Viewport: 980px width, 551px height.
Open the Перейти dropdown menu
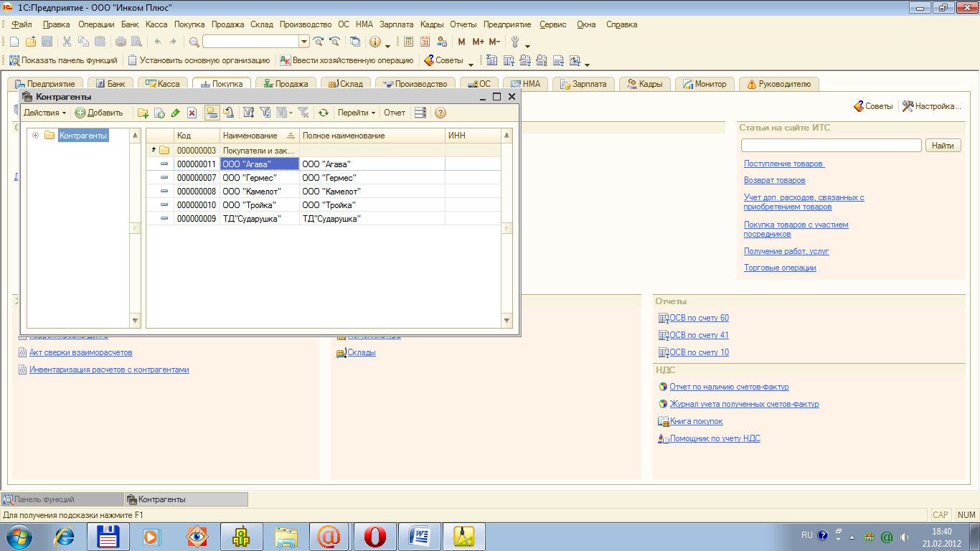click(x=357, y=113)
